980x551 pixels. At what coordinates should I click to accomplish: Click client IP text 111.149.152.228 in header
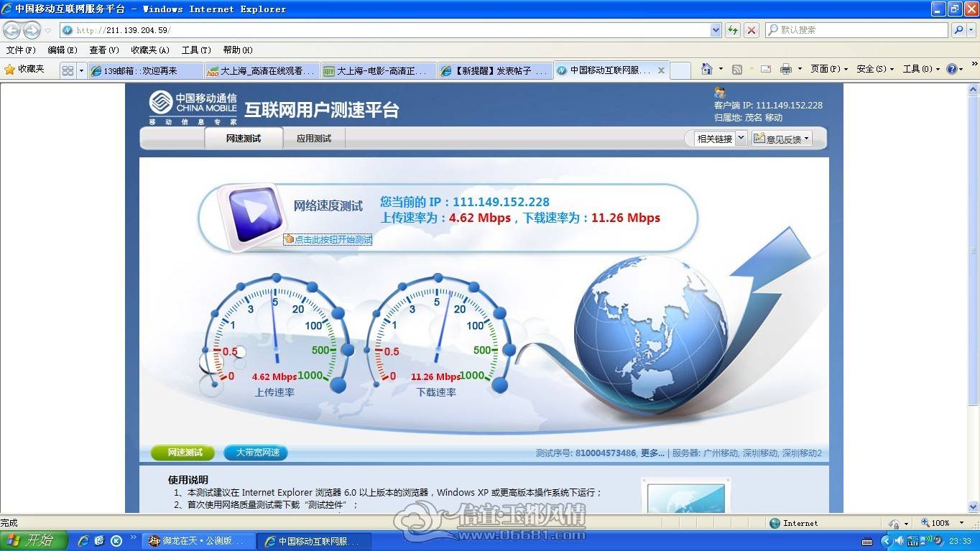pyautogui.click(x=789, y=105)
